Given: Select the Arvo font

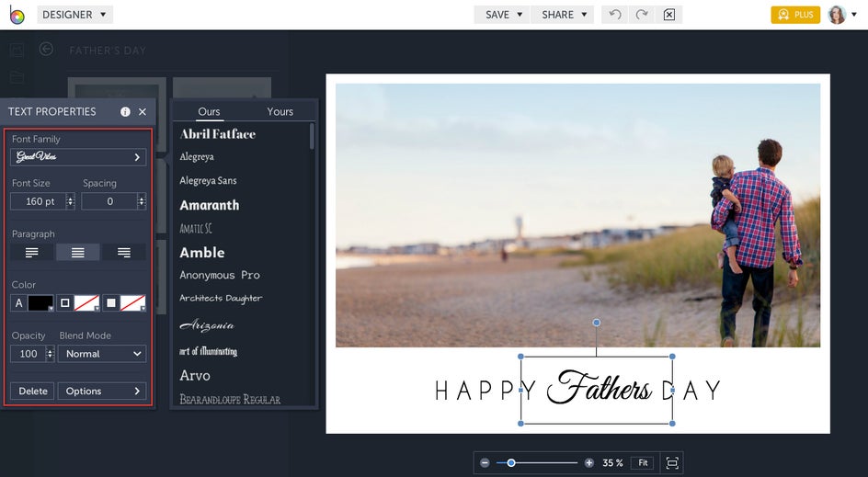Looking at the screenshot, I should pyautogui.click(x=195, y=376).
